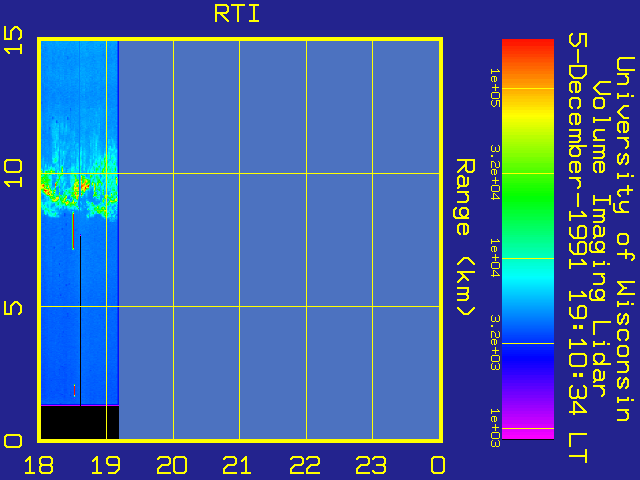Click the 1e+05 colorbar label

[x=494, y=88]
